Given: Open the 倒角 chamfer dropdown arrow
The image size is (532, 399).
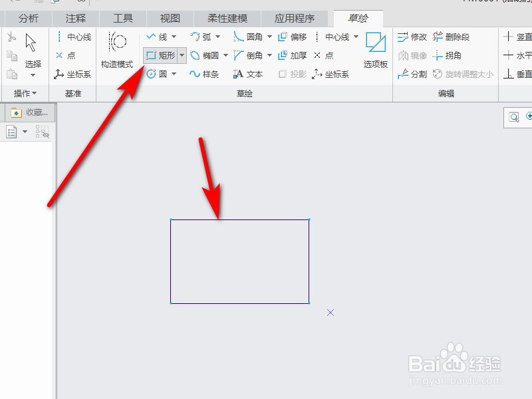Looking at the screenshot, I should click(270, 55).
